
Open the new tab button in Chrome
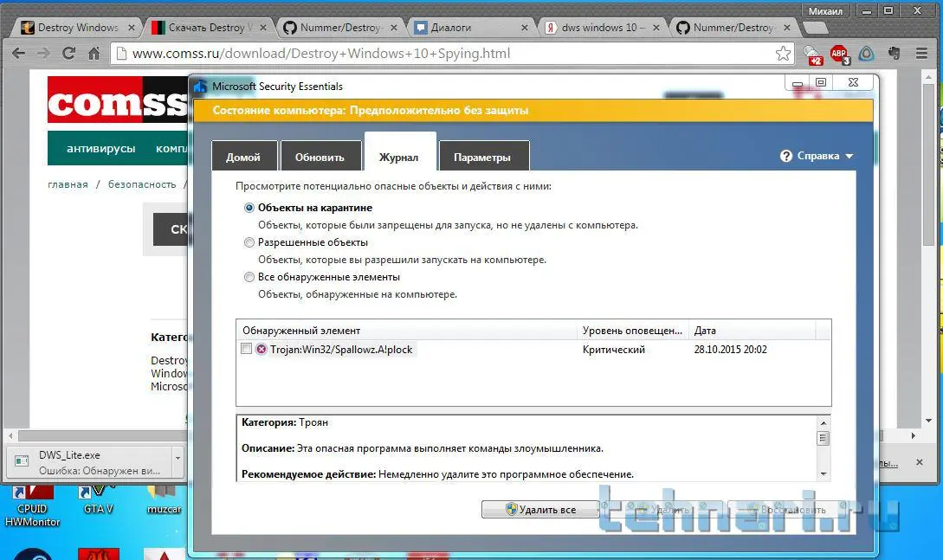coord(816,28)
